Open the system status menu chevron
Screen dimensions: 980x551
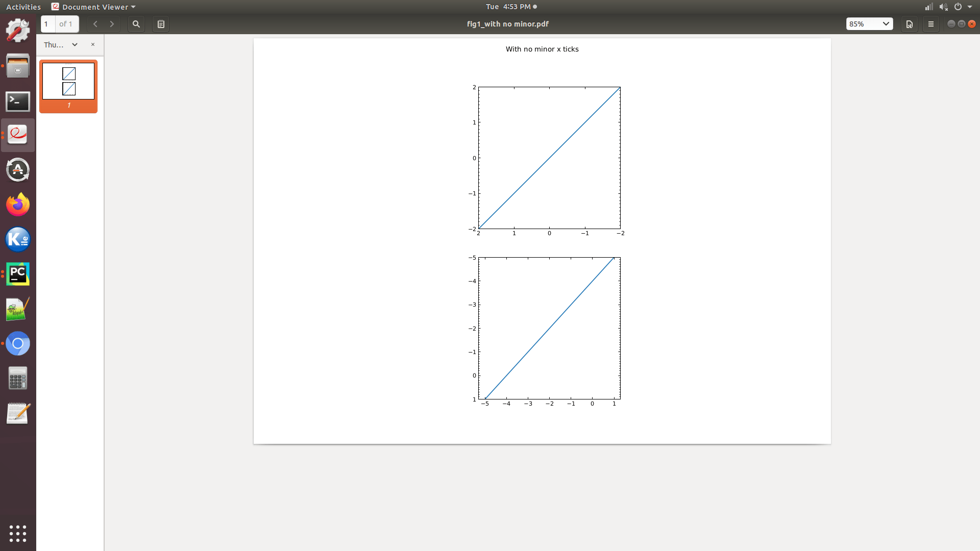(x=970, y=7)
